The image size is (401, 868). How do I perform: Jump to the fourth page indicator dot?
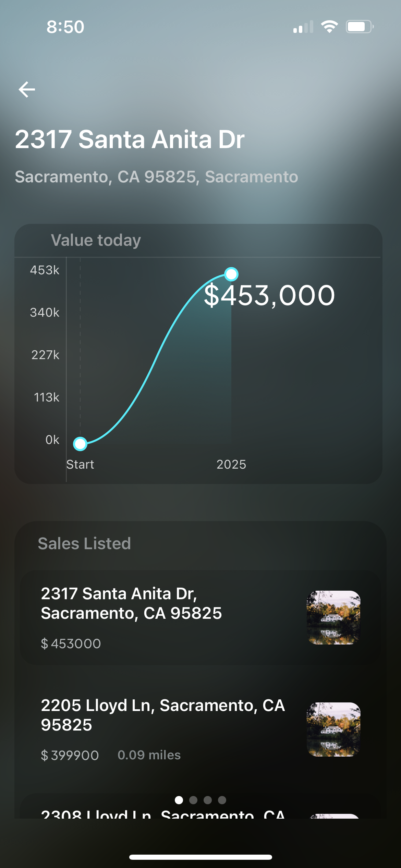222,800
